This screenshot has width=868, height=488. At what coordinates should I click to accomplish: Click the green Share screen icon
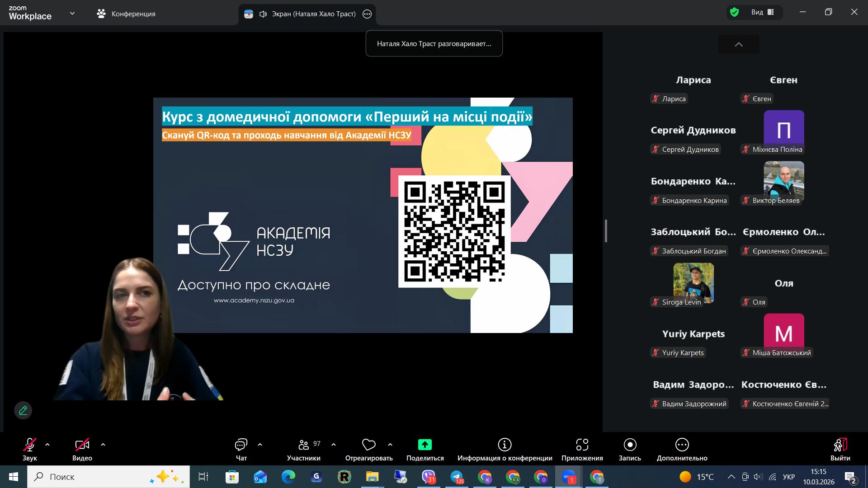(x=425, y=445)
